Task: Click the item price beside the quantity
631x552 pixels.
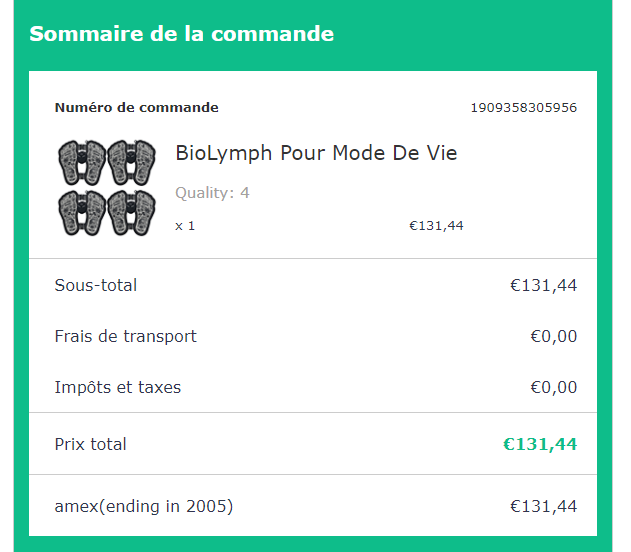Action: pos(436,226)
